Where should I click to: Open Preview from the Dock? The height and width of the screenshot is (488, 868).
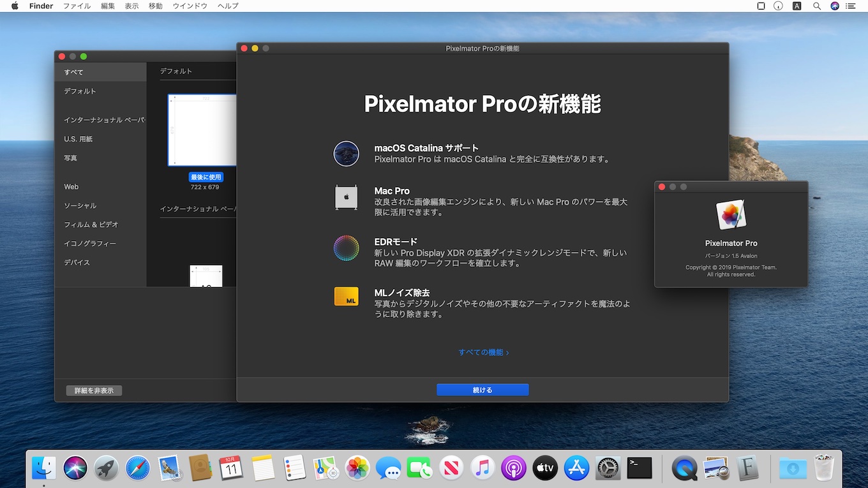pos(716,468)
